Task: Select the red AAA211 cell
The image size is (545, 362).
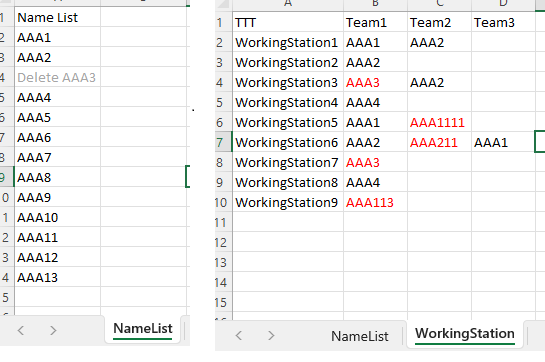Action: (439, 142)
